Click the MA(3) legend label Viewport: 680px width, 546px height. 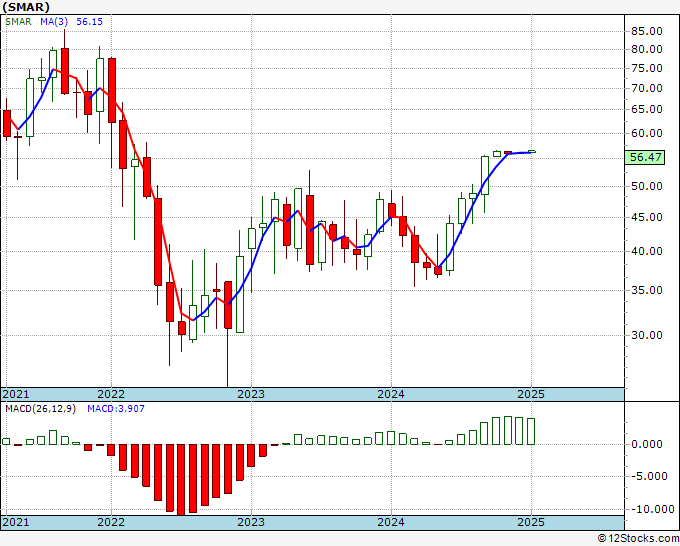(x=54, y=22)
